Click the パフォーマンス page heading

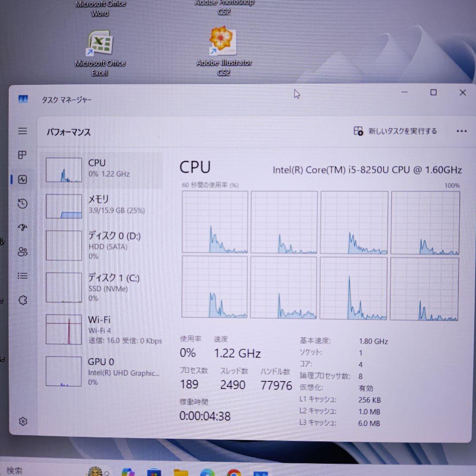click(69, 132)
